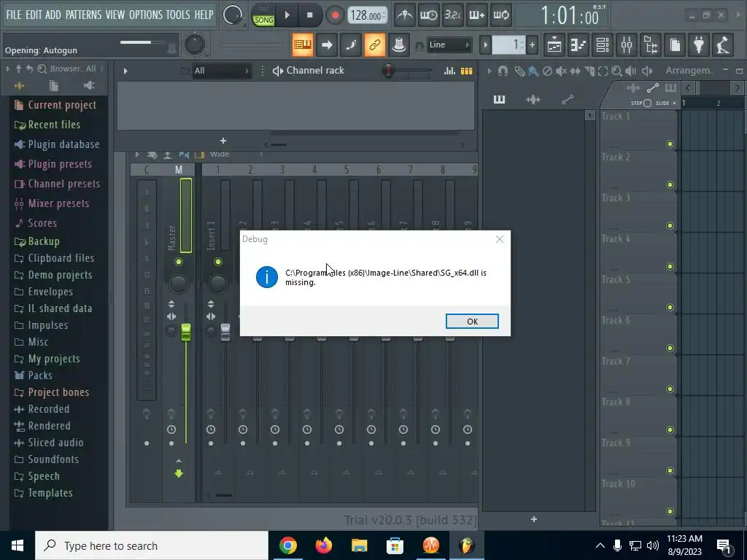Toggle Insert 1 mixer track mute switch

point(217,262)
